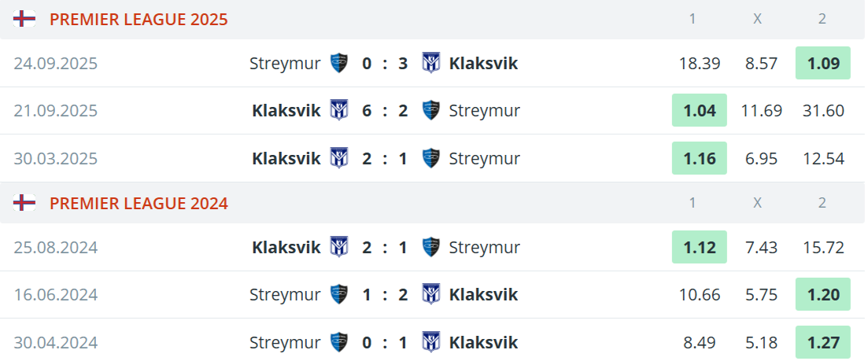The width and height of the screenshot is (868, 361).
Task: Click the flag icon beside Premier League 2025
Action: tap(24, 19)
